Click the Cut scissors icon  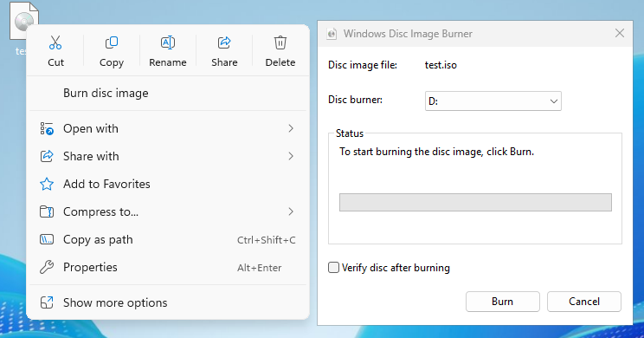coord(55,42)
